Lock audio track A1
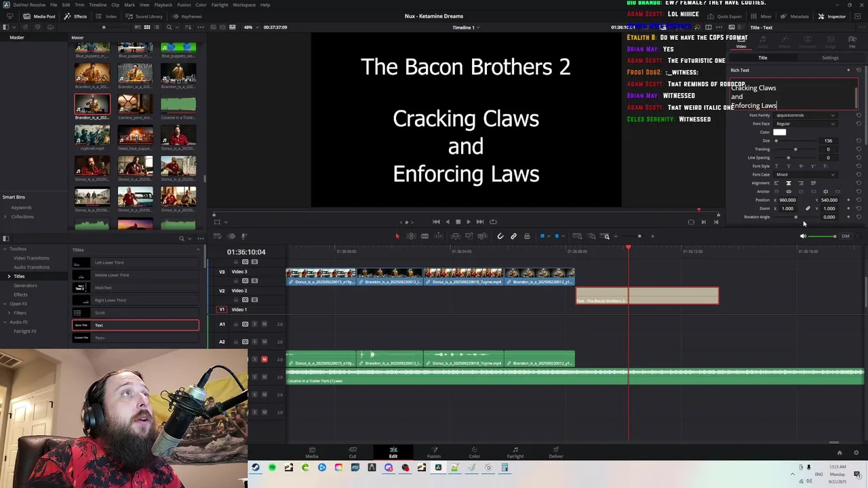Image resolution: width=868 pixels, height=488 pixels. [236, 324]
